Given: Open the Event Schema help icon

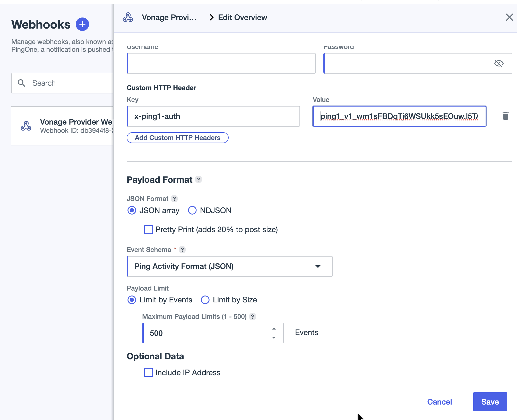Looking at the screenshot, I should click(x=182, y=250).
